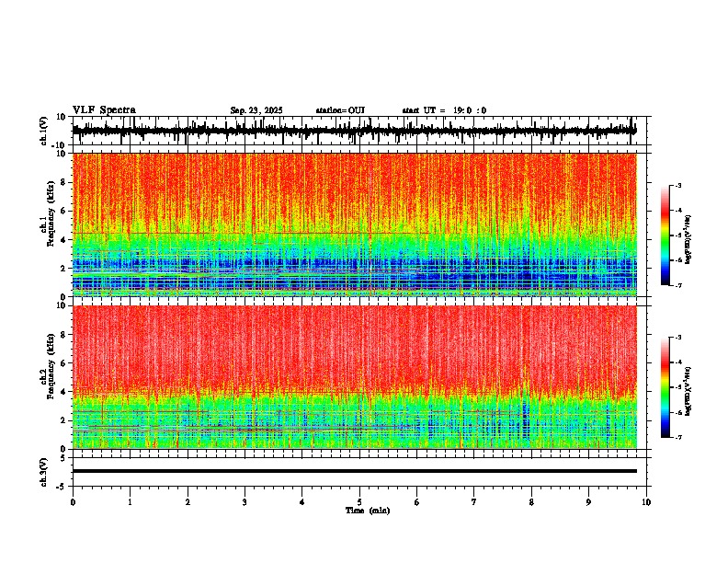This screenshot has height=563, width=728.
Task: Click time axis tick label "9"
Action: pos(588,502)
